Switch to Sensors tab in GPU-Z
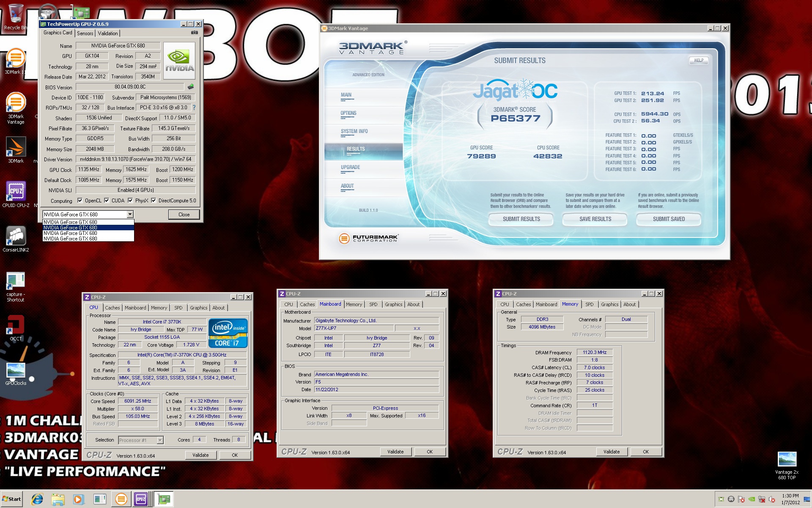This screenshot has height=508, width=812. pyautogui.click(x=85, y=33)
